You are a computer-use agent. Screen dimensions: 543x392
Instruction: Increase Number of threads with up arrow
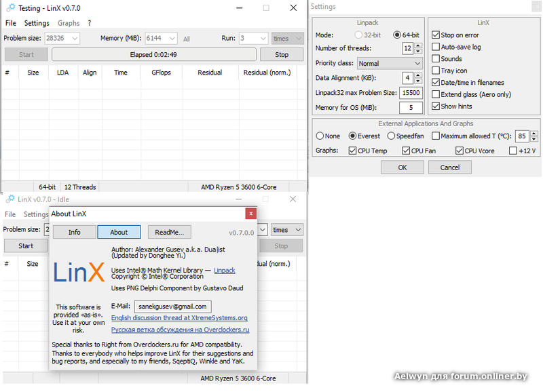coord(418,45)
